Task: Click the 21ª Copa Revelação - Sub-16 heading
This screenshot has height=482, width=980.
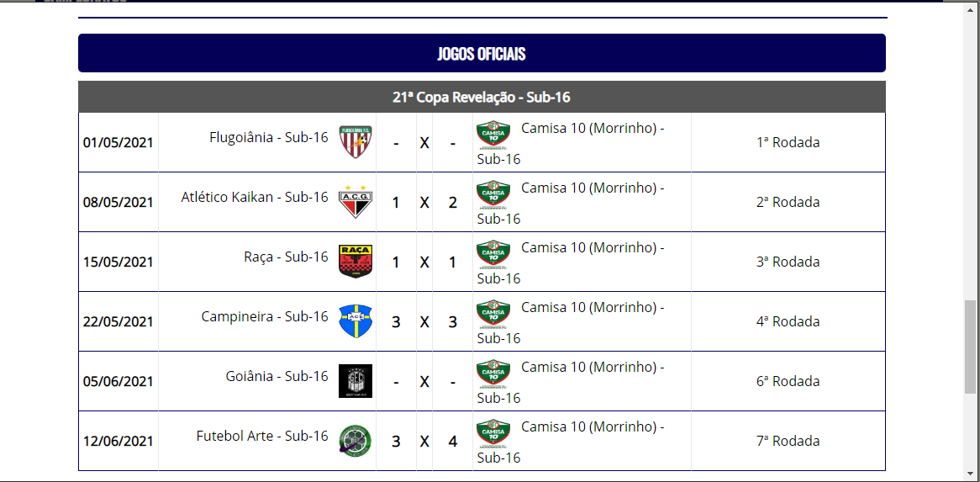Action: point(482,97)
